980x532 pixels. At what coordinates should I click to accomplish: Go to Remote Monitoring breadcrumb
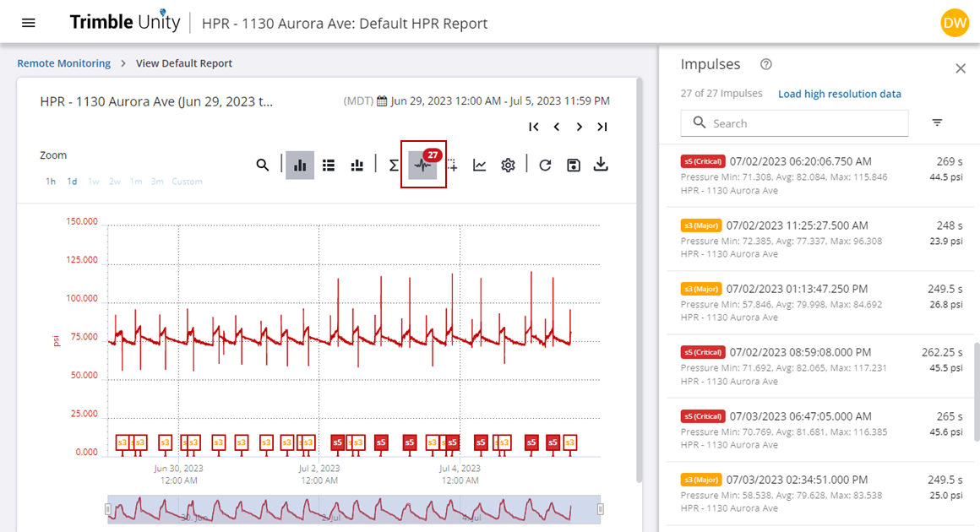pos(64,63)
